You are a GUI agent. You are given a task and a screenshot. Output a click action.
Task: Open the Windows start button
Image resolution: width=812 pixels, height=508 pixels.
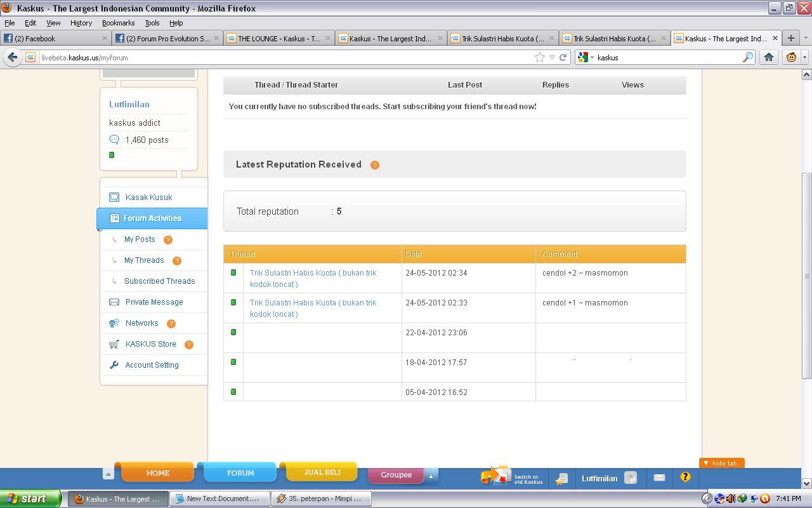30,498
